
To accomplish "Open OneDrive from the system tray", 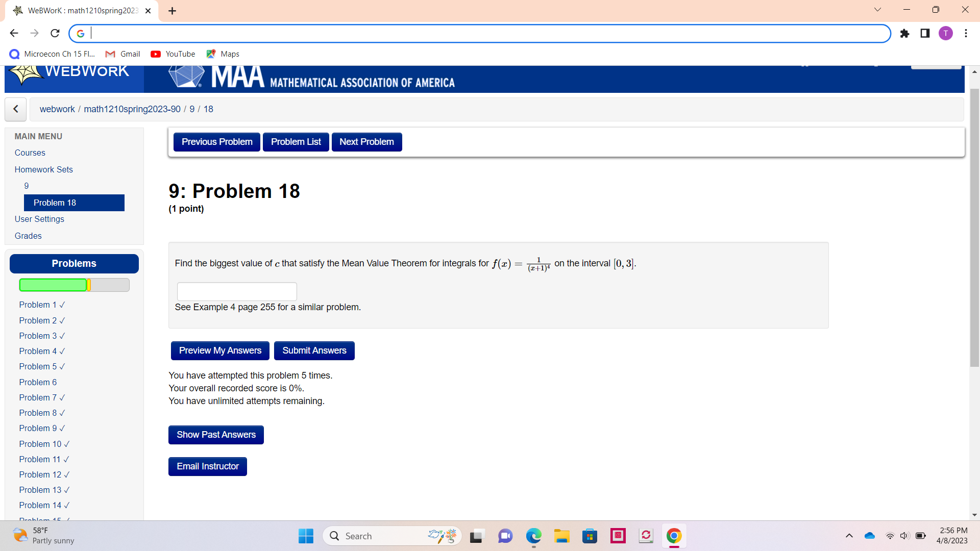I will (x=869, y=536).
